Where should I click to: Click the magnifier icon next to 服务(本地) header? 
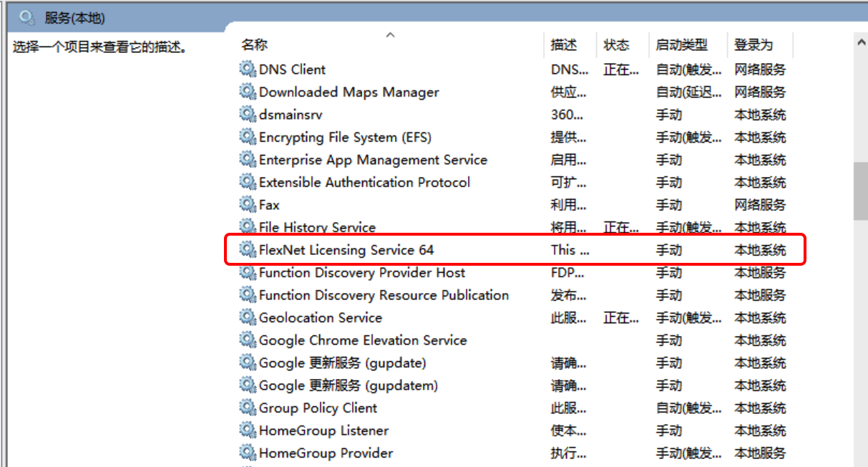26,16
